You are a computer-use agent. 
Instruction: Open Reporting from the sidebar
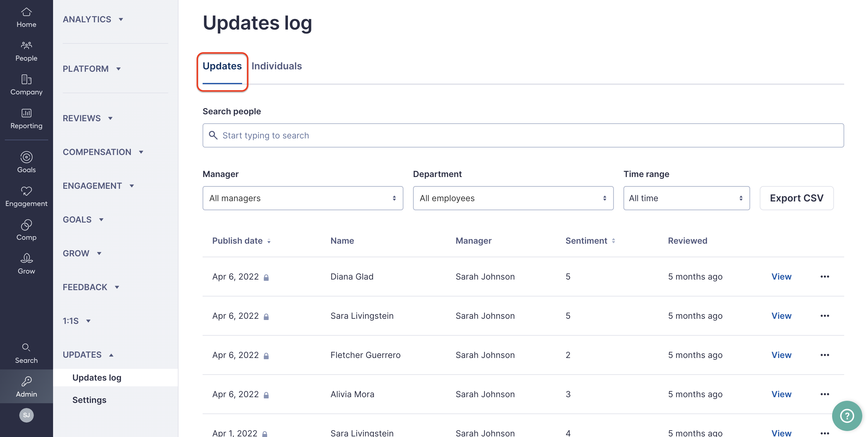pos(26,119)
